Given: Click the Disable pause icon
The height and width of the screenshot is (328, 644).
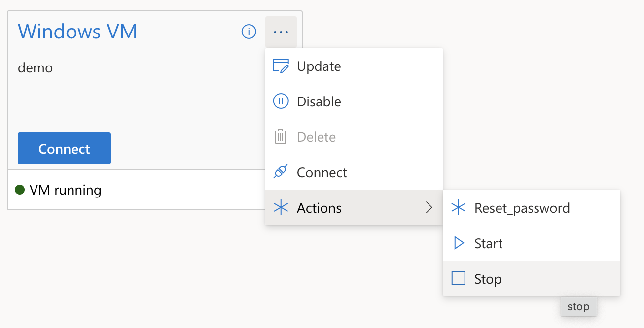Looking at the screenshot, I should coord(281,101).
